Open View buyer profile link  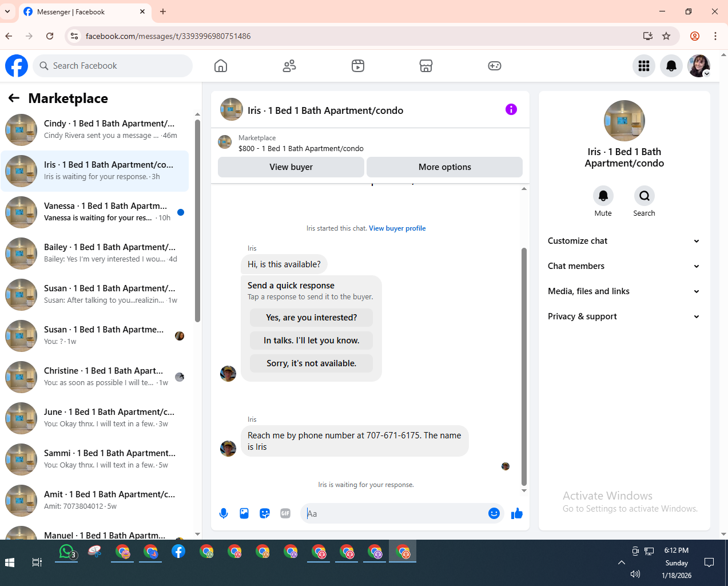pyautogui.click(x=397, y=228)
